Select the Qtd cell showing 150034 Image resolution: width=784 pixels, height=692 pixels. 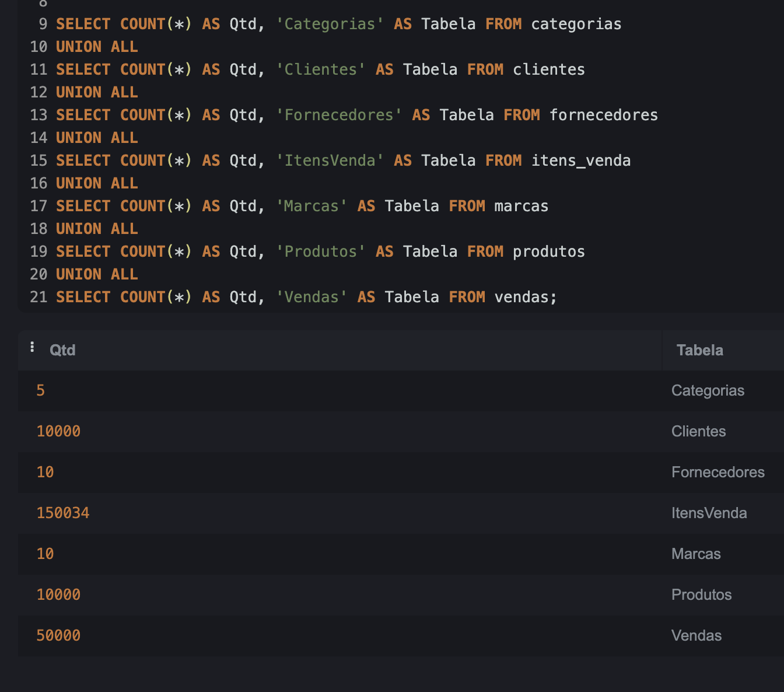63,513
